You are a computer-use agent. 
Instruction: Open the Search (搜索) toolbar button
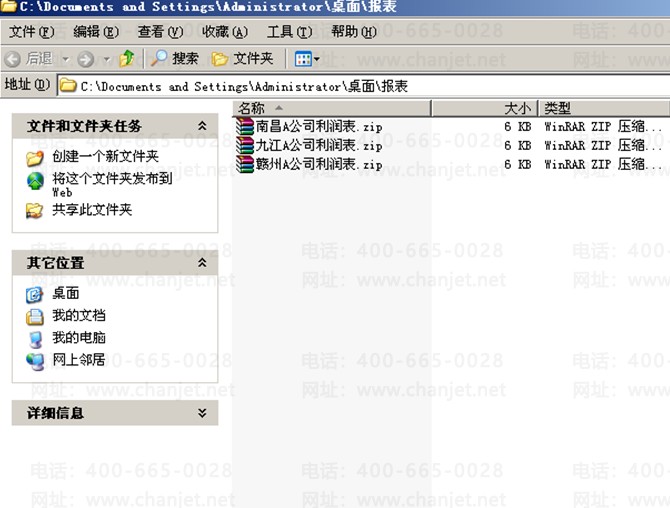pyautogui.click(x=175, y=59)
